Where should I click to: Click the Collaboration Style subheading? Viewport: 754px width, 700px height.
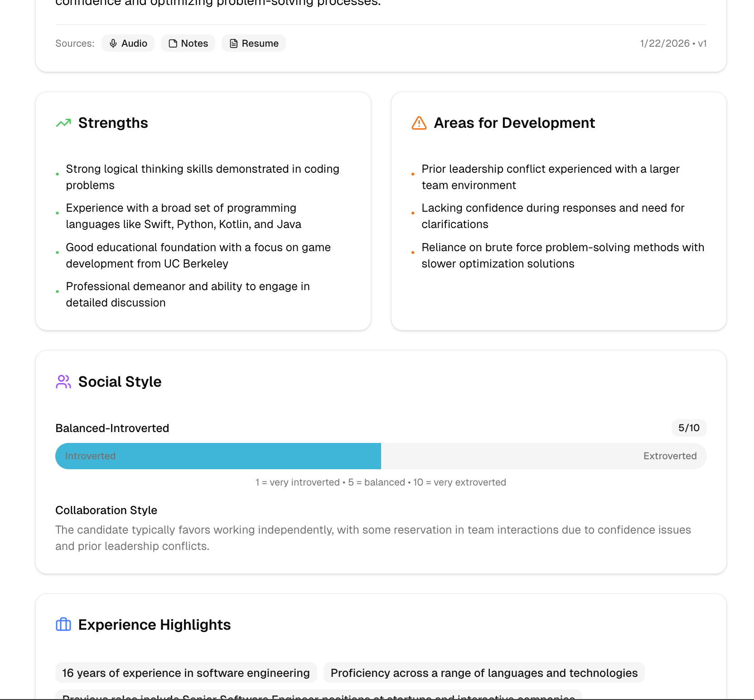coord(106,510)
